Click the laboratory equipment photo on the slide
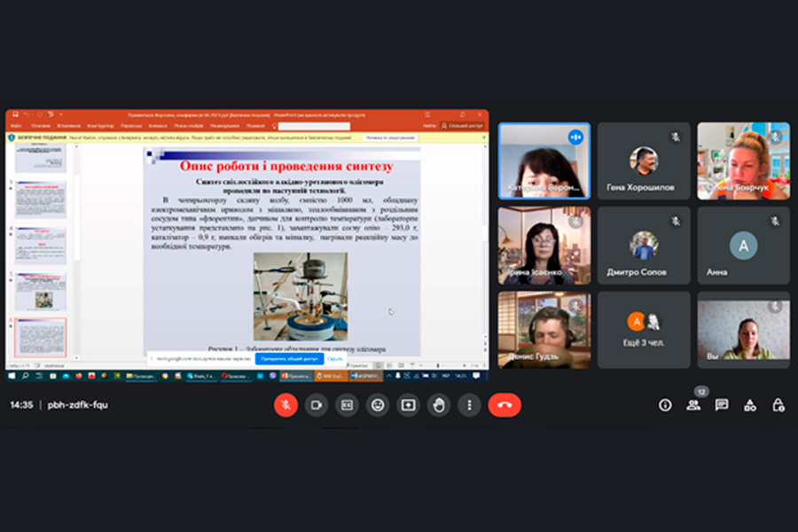 [301, 296]
